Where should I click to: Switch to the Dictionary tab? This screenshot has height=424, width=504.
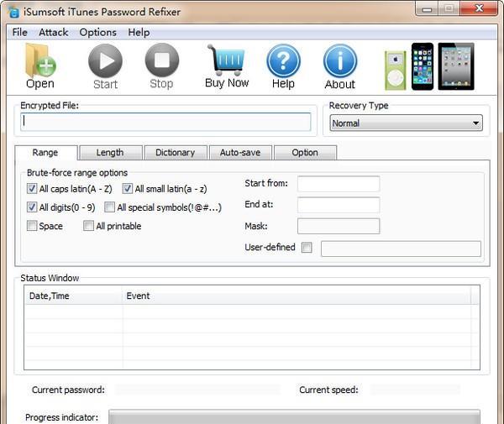point(176,153)
